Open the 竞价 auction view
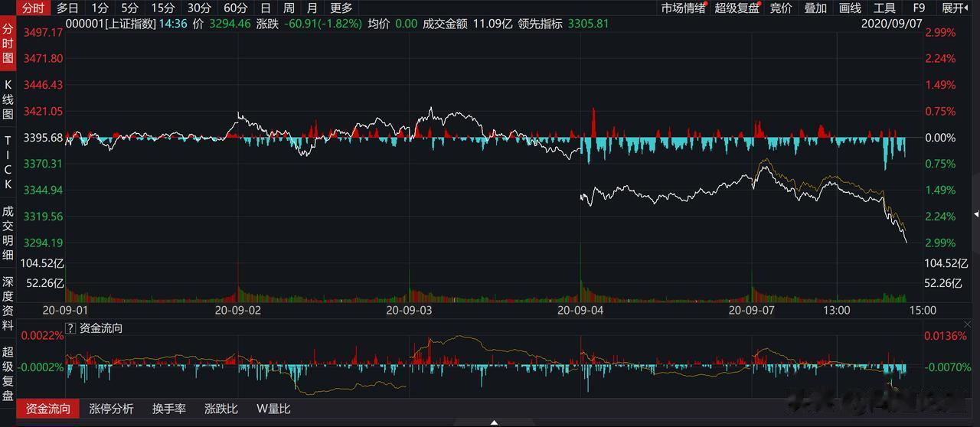 pos(781,8)
